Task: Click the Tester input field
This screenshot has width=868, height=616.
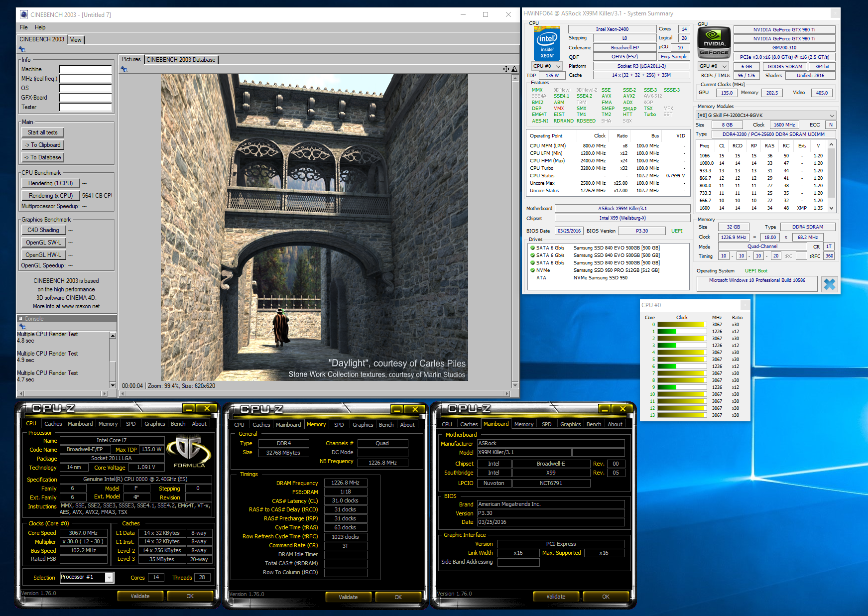Action: click(86, 107)
